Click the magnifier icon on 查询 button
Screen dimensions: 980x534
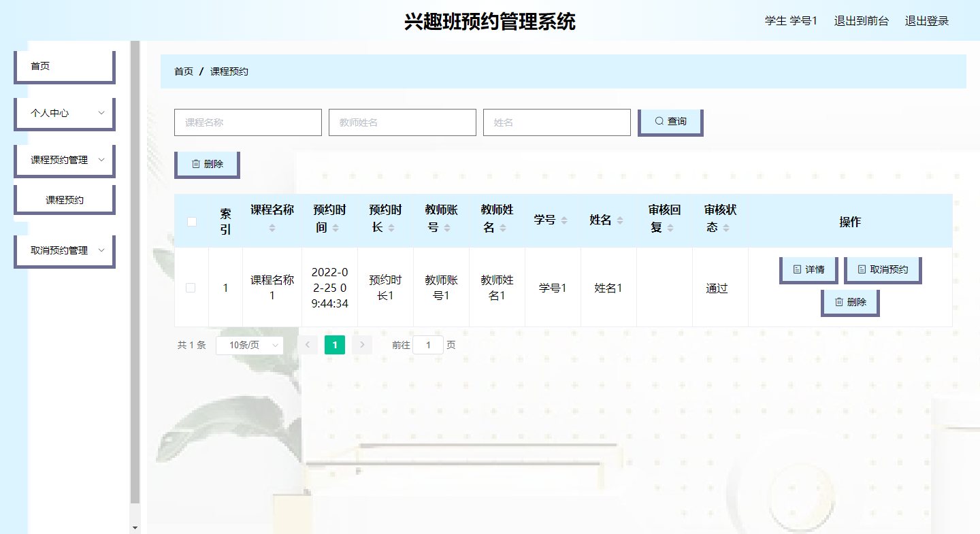(x=659, y=121)
